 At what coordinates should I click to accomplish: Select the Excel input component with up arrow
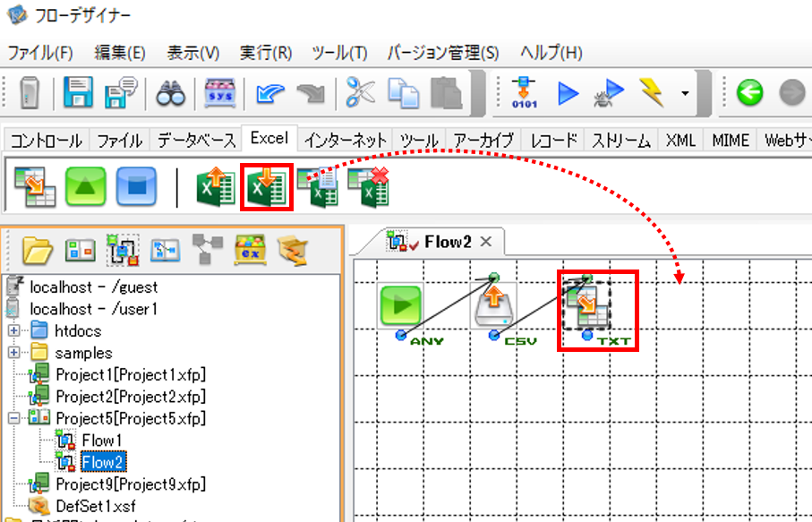pos(216,187)
